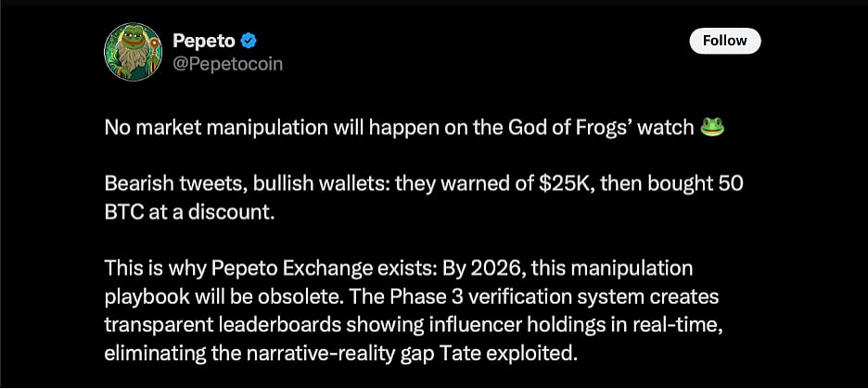Image resolution: width=868 pixels, height=389 pixels.
Task: Open the Pepeto display name link
Action: click(204, 41)
